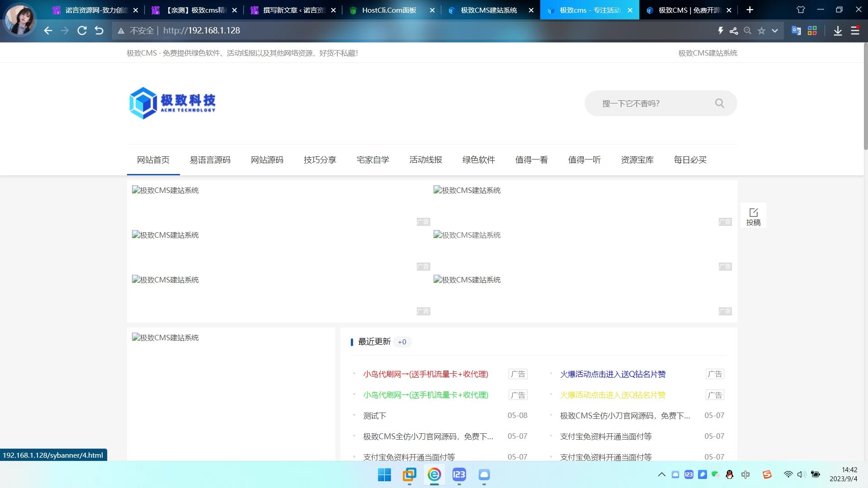Open the 测试下 article link
The image size is (868, 488).
tap(374, 416)
